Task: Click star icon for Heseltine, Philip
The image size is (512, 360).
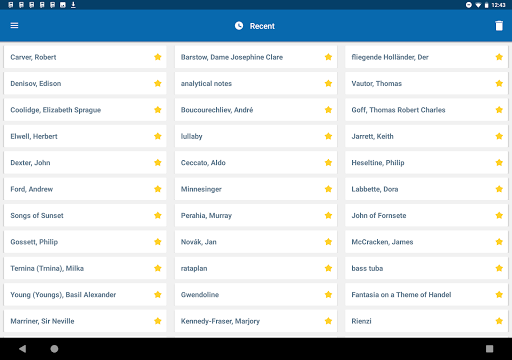Action: [499, 163]
